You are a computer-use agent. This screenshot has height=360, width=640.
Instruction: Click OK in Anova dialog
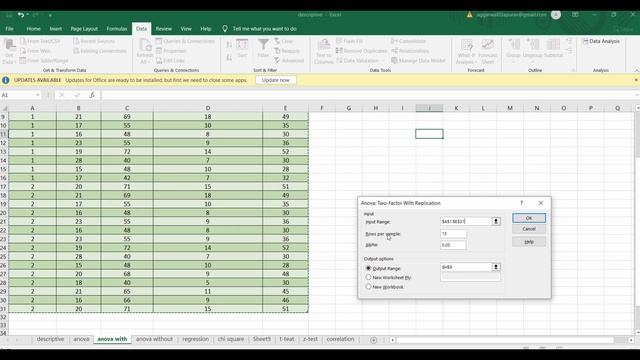point(529,218)
